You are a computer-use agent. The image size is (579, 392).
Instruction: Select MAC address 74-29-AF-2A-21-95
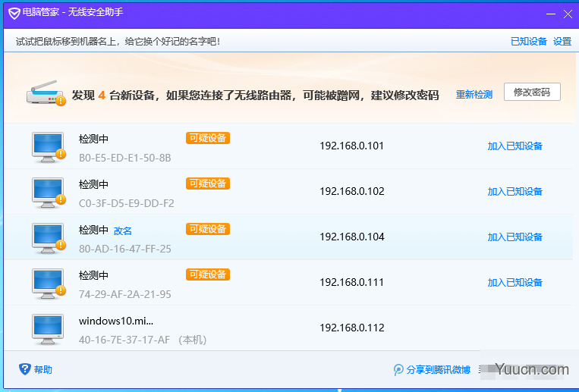124,294
